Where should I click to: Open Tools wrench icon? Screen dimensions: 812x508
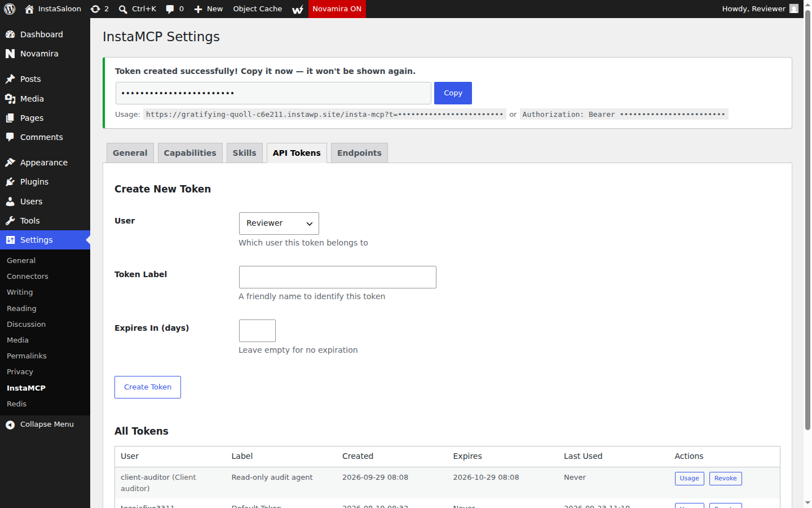pos(10,221)
